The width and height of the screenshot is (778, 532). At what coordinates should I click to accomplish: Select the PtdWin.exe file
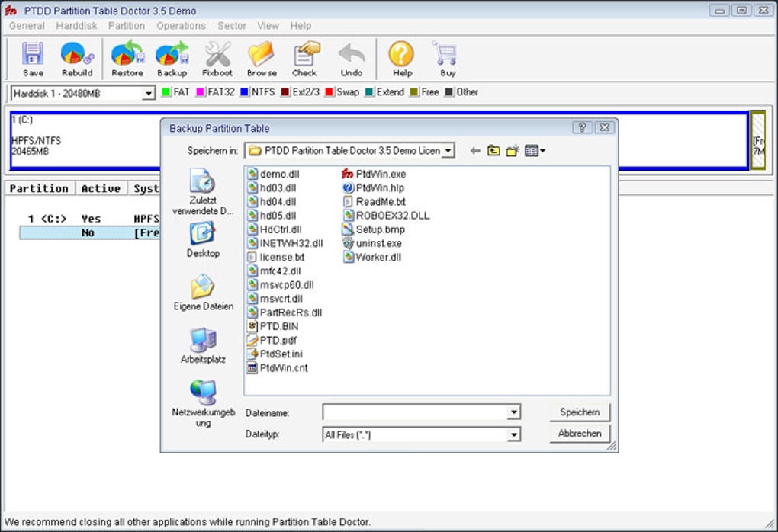coord(374,174)
